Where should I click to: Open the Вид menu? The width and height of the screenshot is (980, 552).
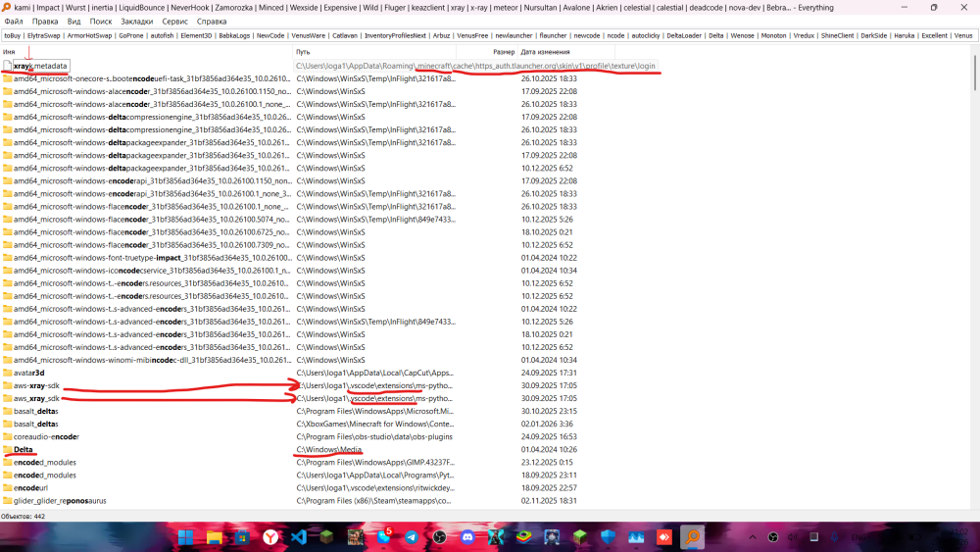click(x=73, y=22)
